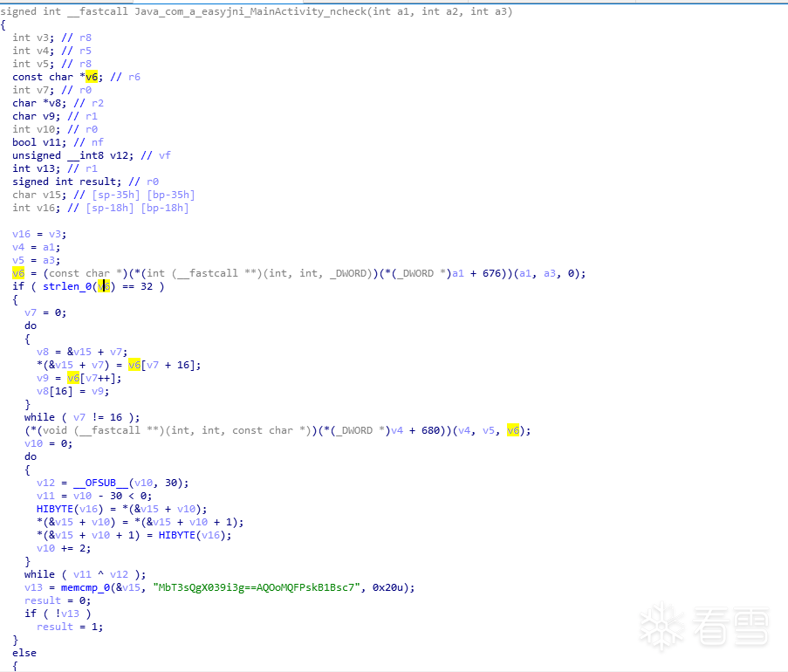Click the offset 680 in the fastcall line
Screen dimensions: 788x672
[x=431, y=430]
